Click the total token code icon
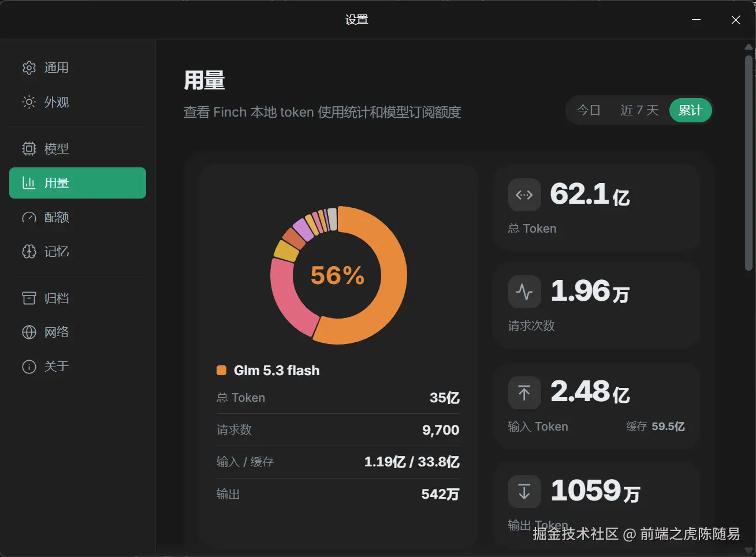The height and width of the screenshot is (557, 756). click(524, 195)
